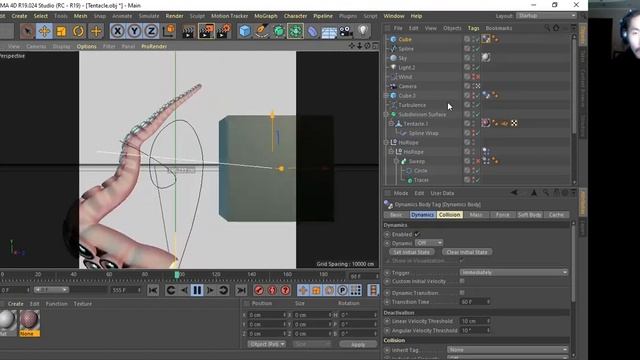Select the Turbulence object in the tree
The image size is (640, 360).
[412, 105]
